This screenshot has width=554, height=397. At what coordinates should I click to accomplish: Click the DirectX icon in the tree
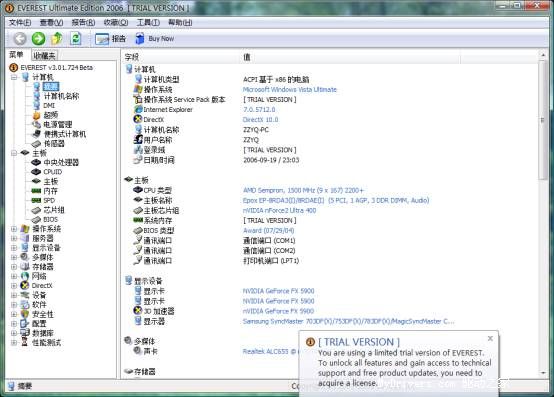point(24,285)
